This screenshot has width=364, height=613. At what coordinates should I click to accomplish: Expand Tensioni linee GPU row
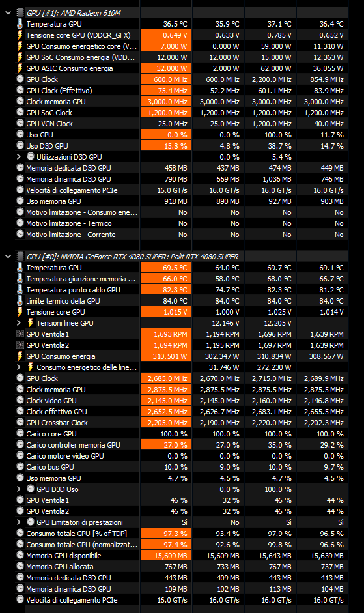pyautogui.click(x=18, y=323)
